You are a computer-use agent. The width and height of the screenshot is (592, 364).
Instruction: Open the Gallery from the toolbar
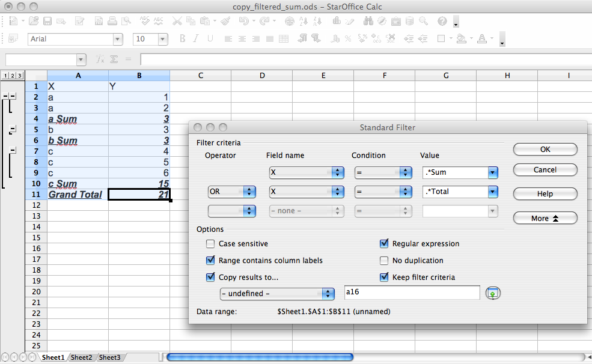coord(396,21)
